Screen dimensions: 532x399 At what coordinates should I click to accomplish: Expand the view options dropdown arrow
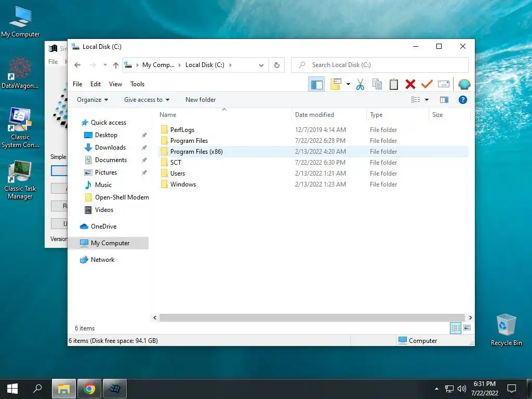pos(427,100)
